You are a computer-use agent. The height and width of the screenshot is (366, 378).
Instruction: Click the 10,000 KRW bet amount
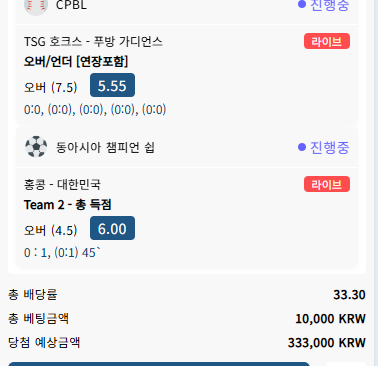(330, 319)
